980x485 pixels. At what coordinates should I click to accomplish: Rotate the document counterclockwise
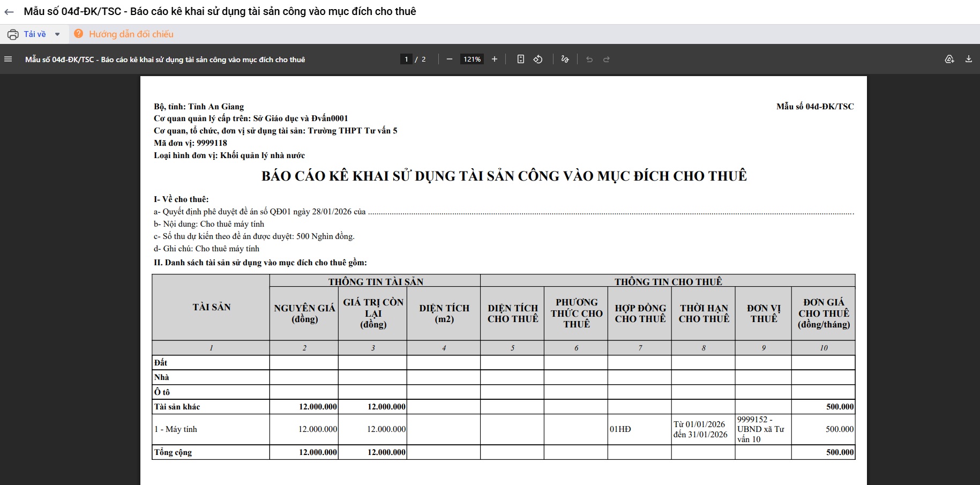(x=538, y=59)
